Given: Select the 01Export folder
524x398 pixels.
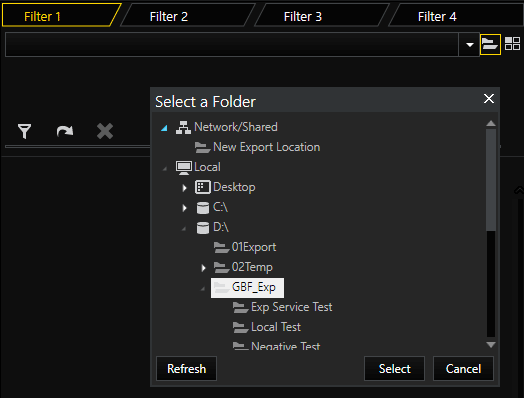Looking at the screenshot, I should click(x=245, y=247).
